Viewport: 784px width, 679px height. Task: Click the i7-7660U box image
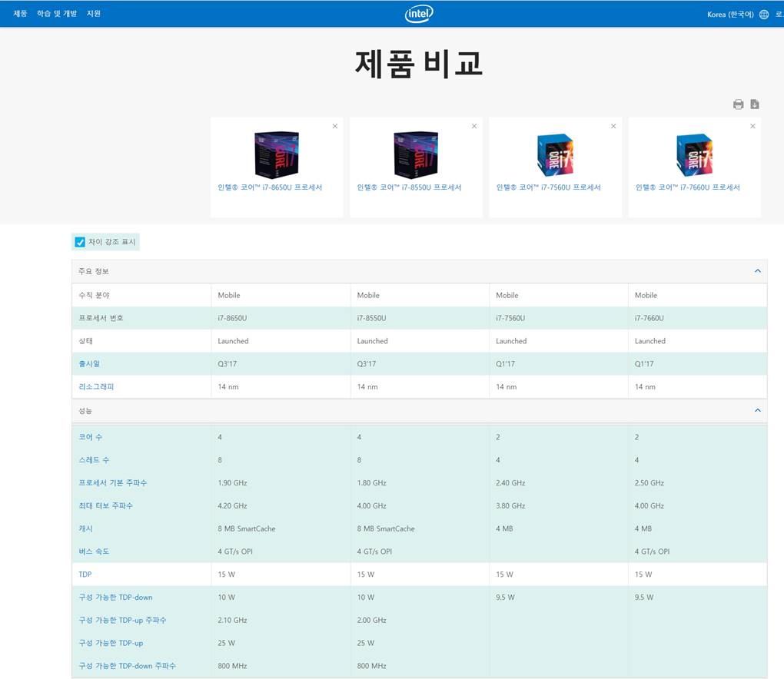(695, 155)
